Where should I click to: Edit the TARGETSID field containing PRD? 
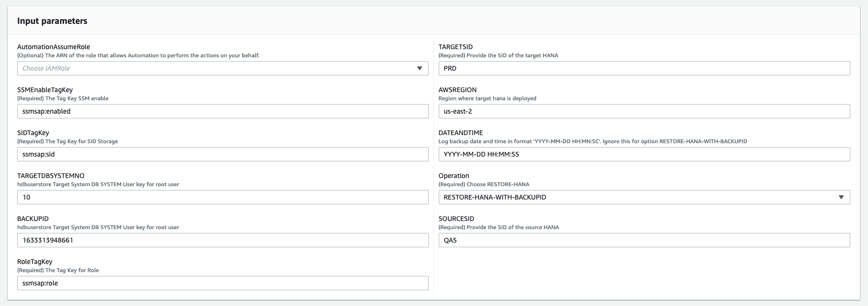click(644, 68)
